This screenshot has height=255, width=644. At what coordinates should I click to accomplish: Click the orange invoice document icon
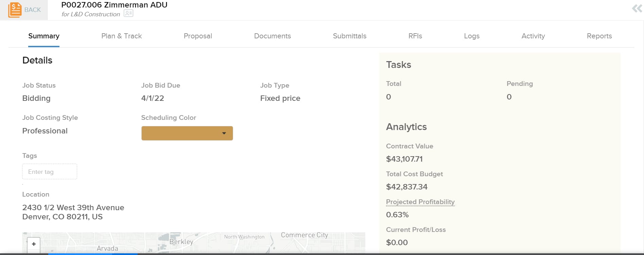(15, 10)
